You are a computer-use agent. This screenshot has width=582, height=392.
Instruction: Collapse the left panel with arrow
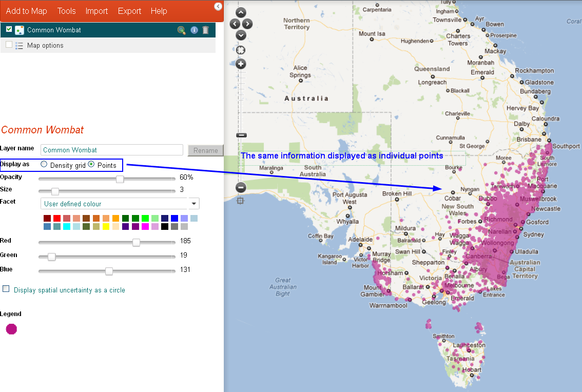[x=218, y=6]
